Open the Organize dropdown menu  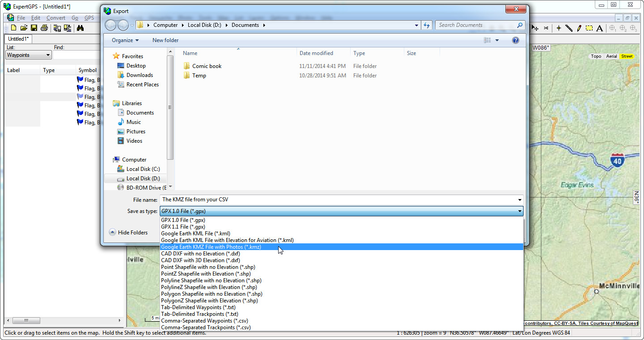pos(125,40)
